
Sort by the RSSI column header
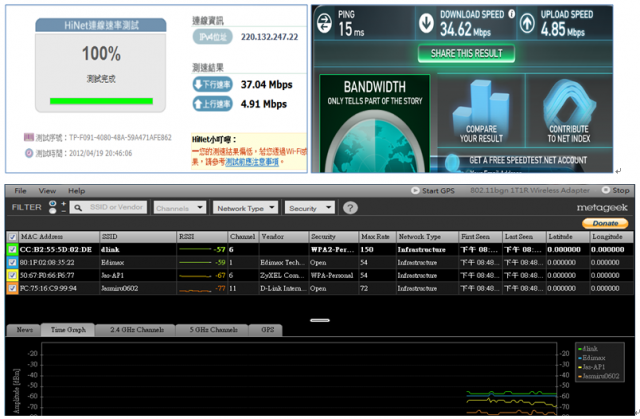point(202,237)
